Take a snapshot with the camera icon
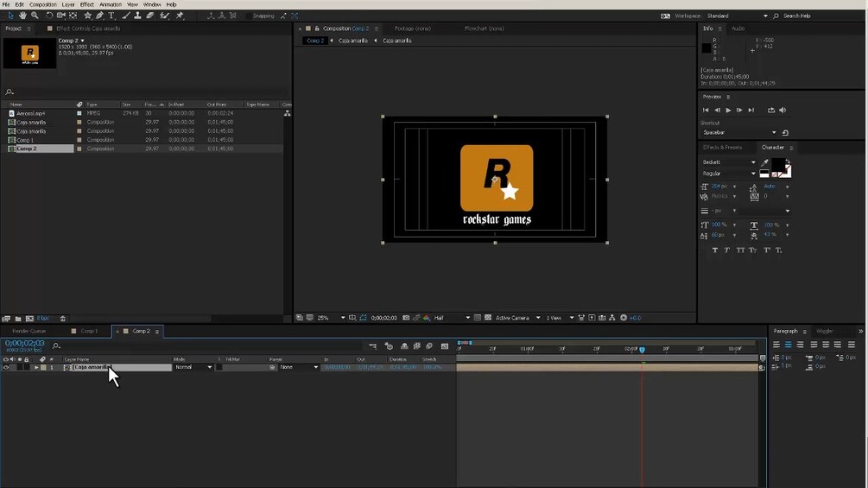 coord(406,318)
